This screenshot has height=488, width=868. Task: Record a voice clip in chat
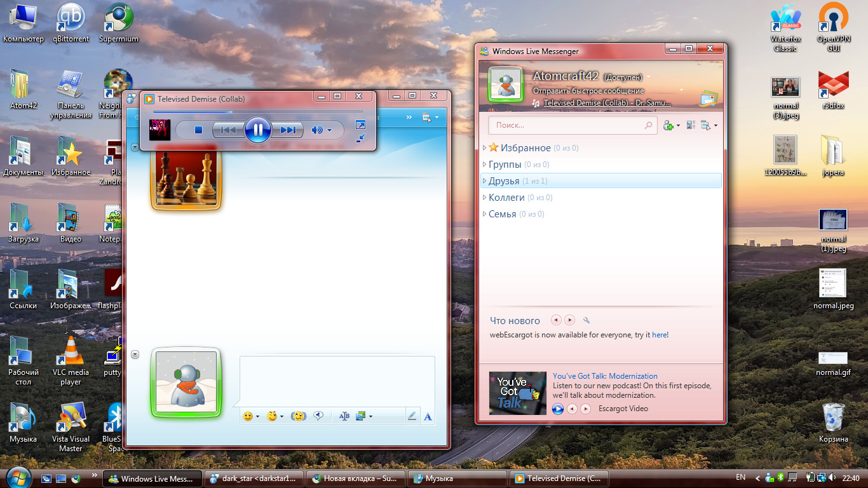[x=319, y=416]
